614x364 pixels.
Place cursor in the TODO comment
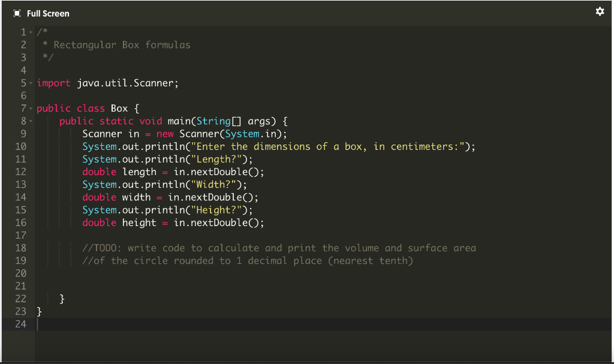click(240, 248)
